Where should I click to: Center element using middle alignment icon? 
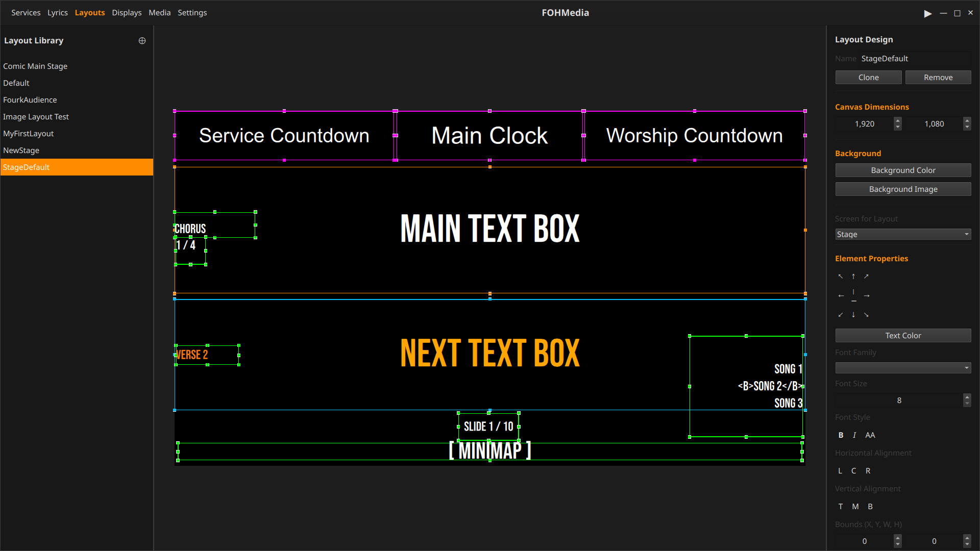[853, 296]
